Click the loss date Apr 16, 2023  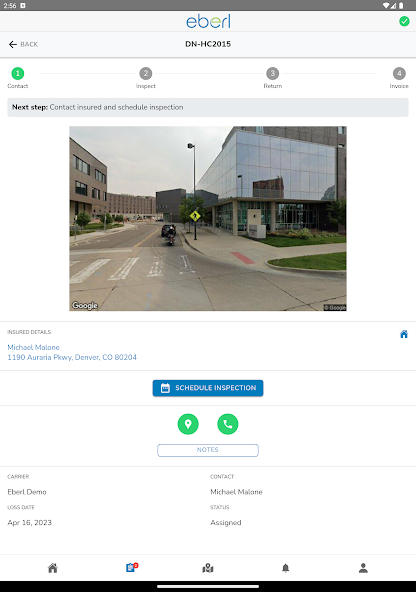[29, 523]
